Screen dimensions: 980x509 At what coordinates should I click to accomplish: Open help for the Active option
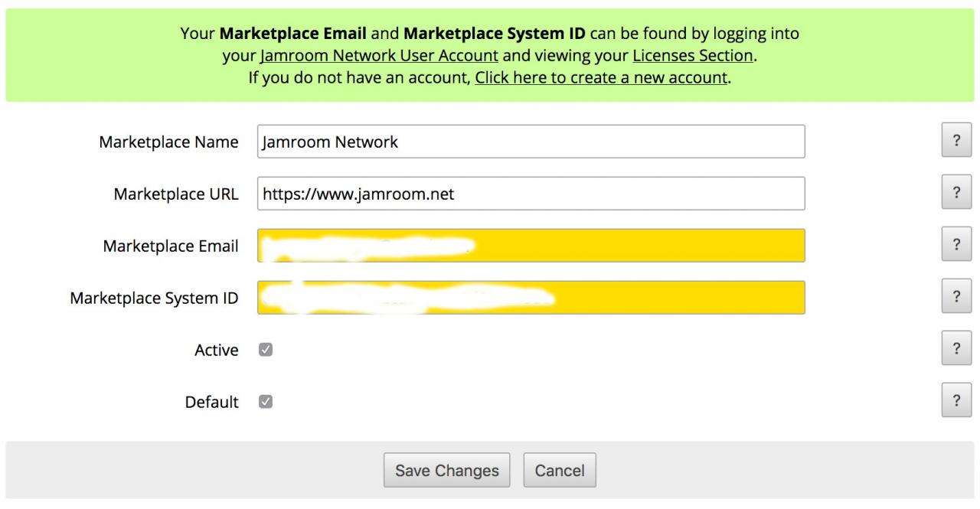(956, 349)
